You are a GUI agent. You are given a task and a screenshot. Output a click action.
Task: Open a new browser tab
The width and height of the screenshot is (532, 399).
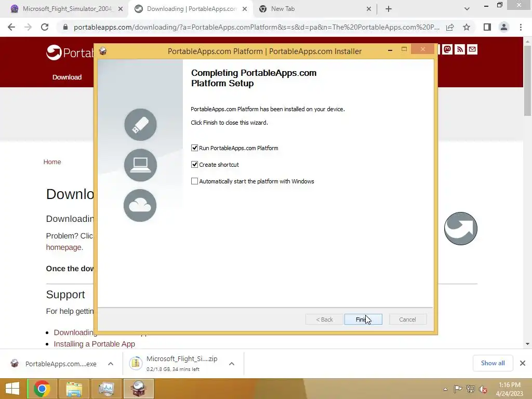389,9
